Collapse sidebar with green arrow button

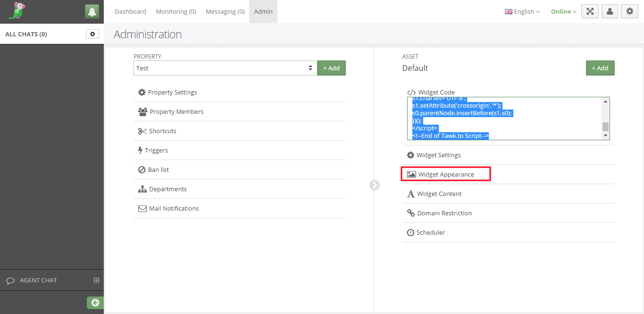coord(95,303)
